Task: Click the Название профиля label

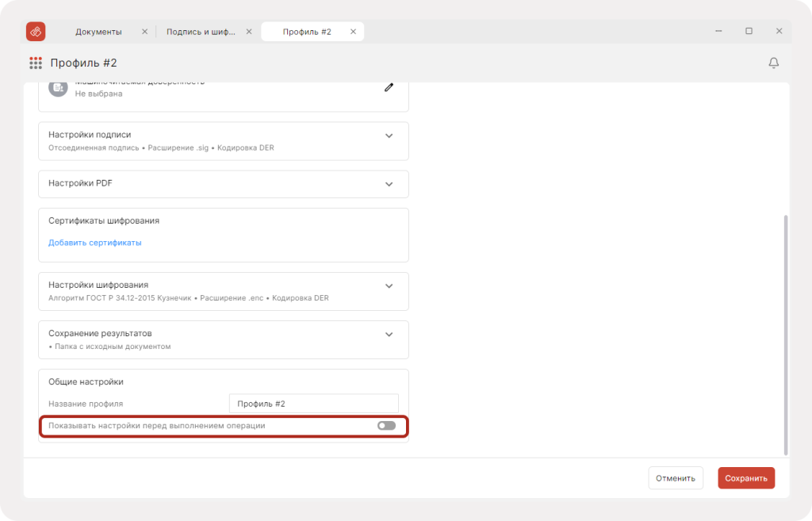Action: 86,404
